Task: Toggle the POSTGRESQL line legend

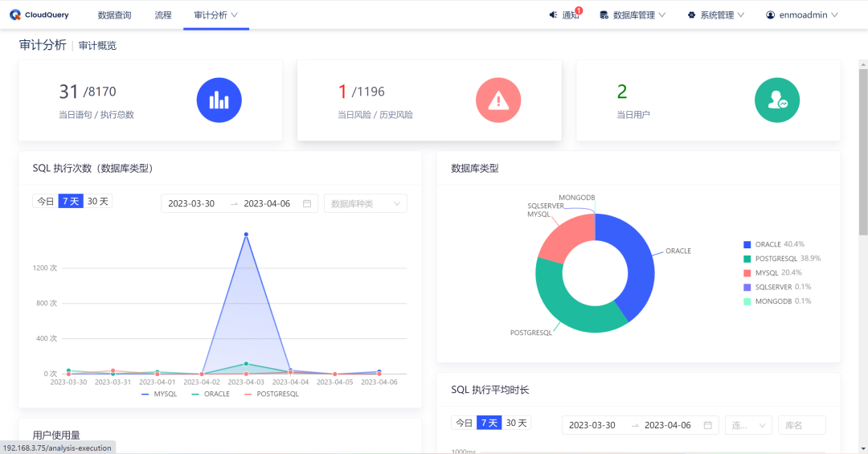Action: 272,394
